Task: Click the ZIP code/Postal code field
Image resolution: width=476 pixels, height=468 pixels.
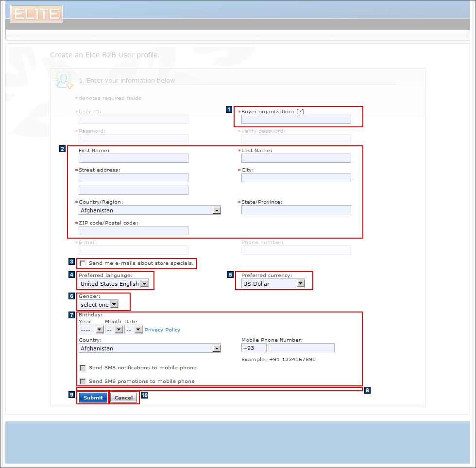Action: pos(133,230)
